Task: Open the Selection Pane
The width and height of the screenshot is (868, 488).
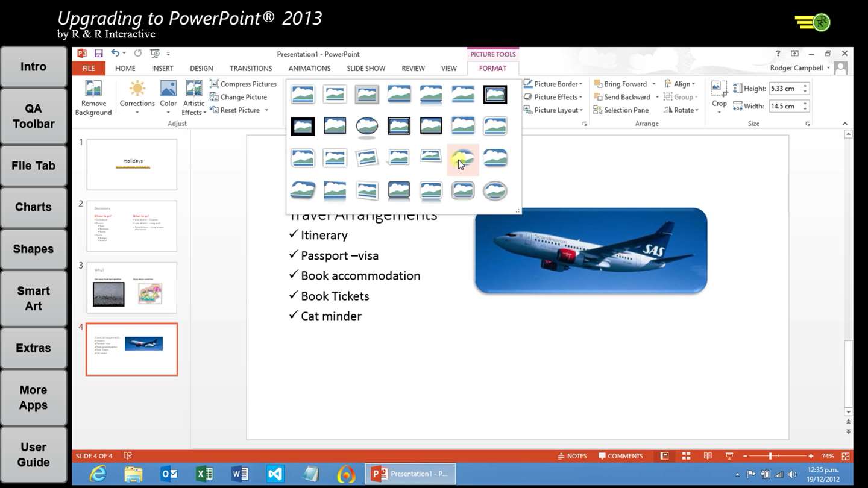Action: (x=621, y=110)
